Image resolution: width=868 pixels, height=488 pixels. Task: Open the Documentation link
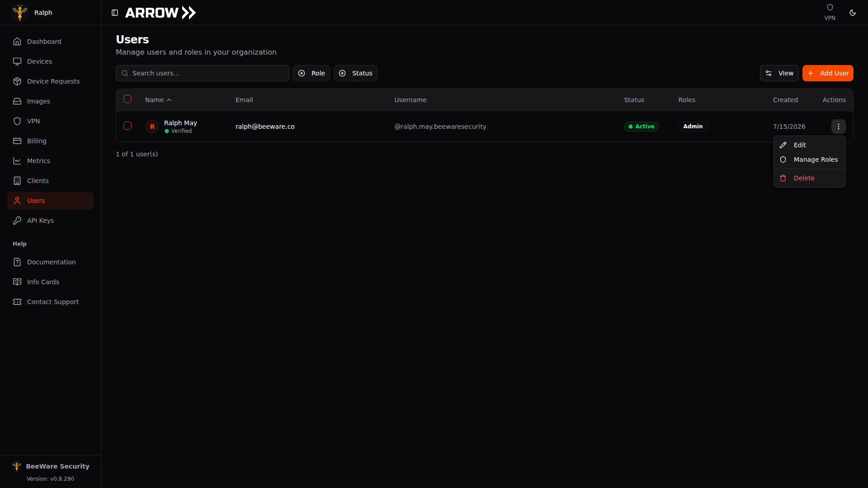pos(50,262)
